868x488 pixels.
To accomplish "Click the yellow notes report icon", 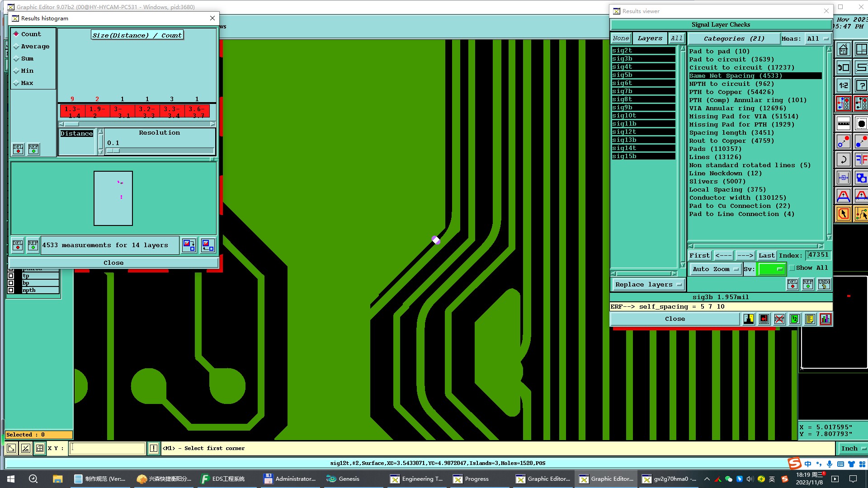I will [x=810, y=319].
